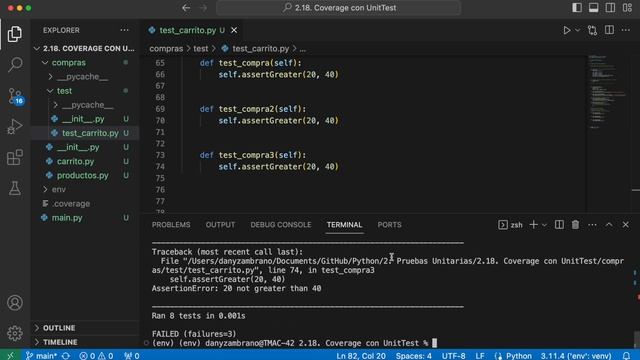640x360 pixels.
Task: Open editor More Actions ellipsis
Action: (626, 30)
